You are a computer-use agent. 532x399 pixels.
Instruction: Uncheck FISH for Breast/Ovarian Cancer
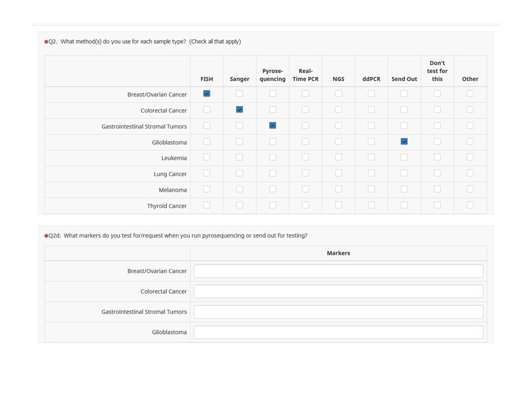(207, 94)
